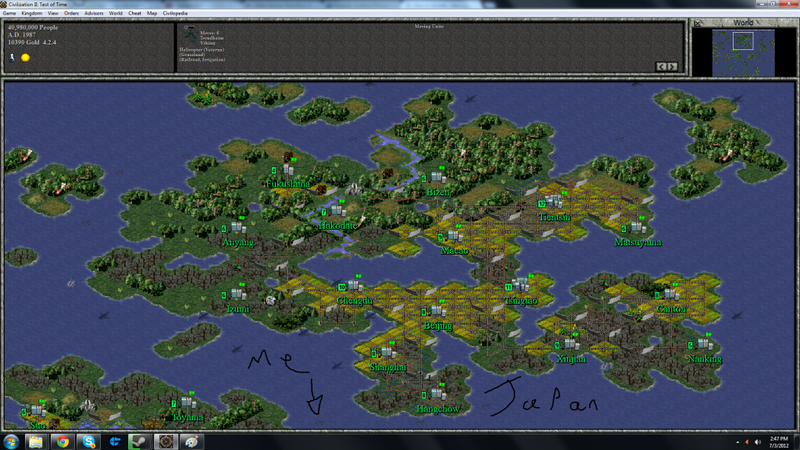
Task: Open the Cheat menu
Action: coord(135,13)
